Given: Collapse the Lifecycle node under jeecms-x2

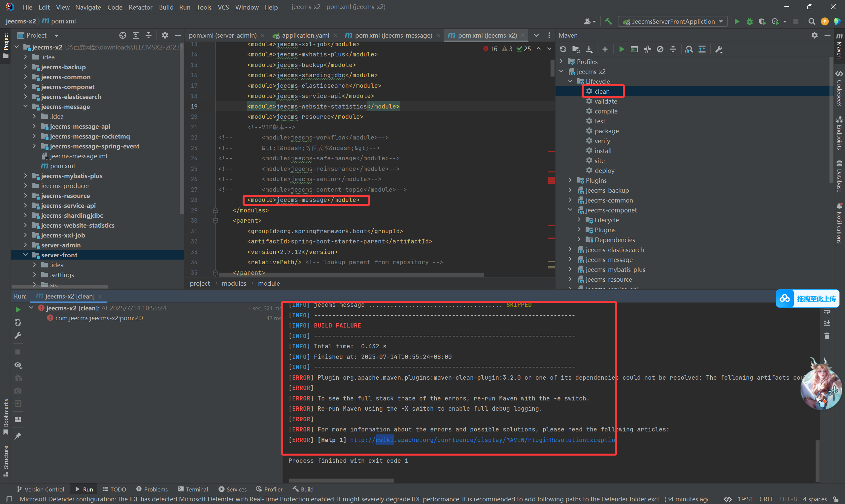Looking at the screenshot, I should pyautogui.click(x=570, y=81).
